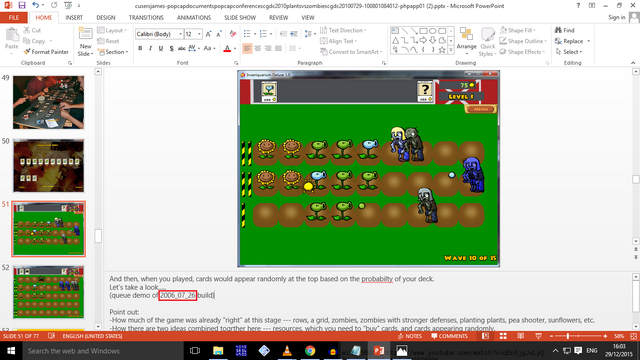
Task: Open the font size dropdown
Action: [199, 34]
